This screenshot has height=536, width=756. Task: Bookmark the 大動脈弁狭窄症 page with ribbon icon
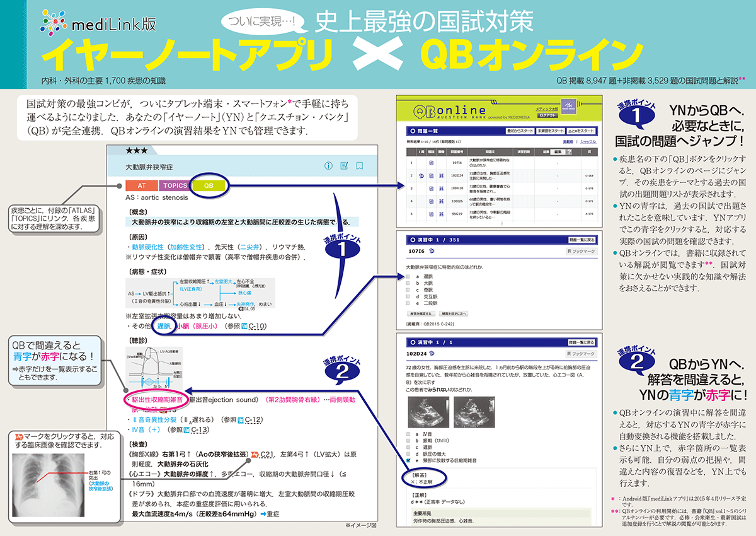coord(360,166)
